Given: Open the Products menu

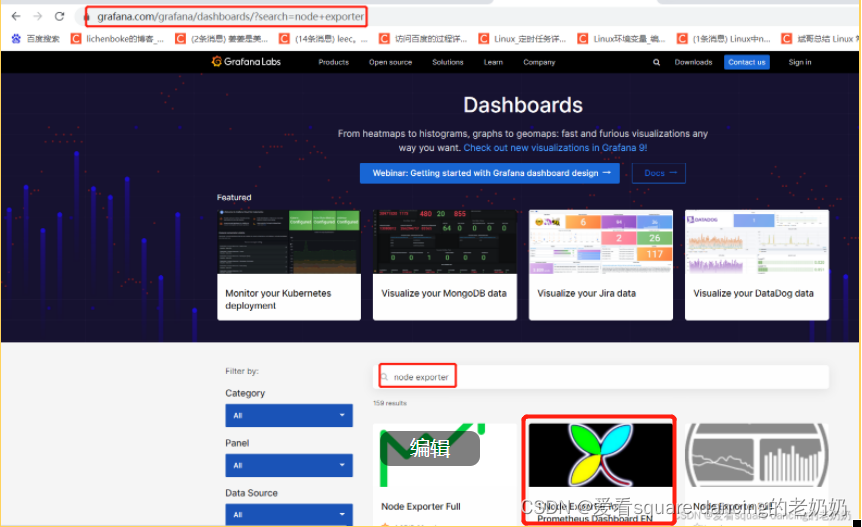Looking at the screenshot, I should 333,62.
